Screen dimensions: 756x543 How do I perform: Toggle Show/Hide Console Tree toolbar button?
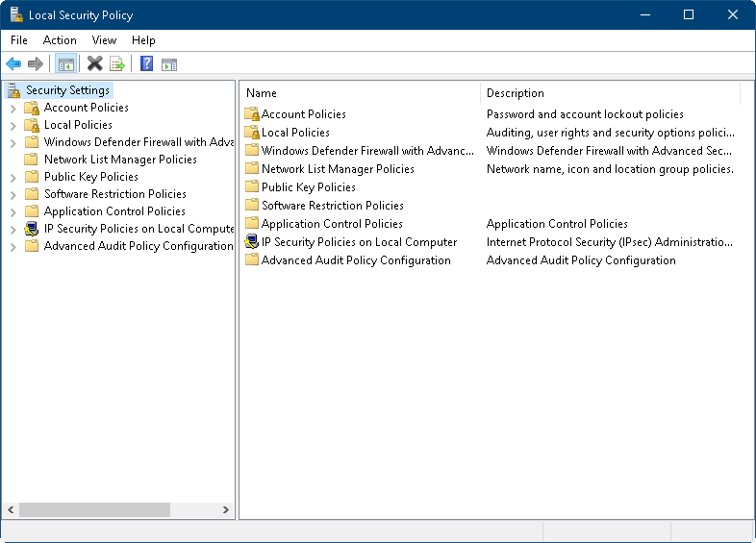[x=66, y=64]
